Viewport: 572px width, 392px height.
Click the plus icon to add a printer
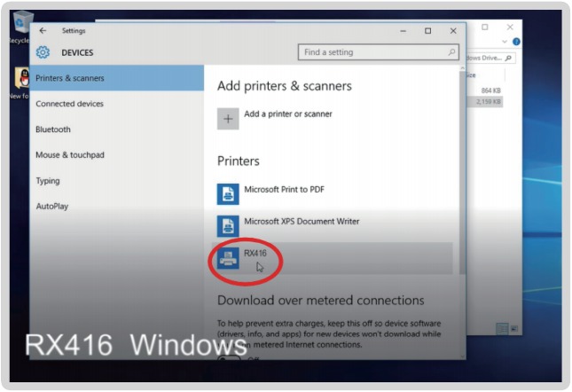(228, 119)
